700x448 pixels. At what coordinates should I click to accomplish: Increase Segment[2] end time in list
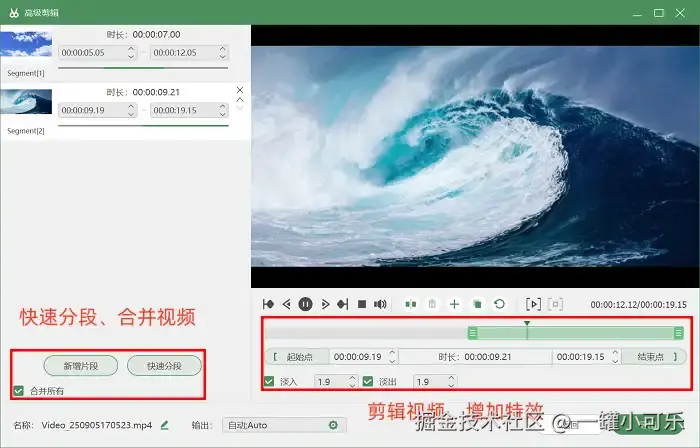pos(222,106)
